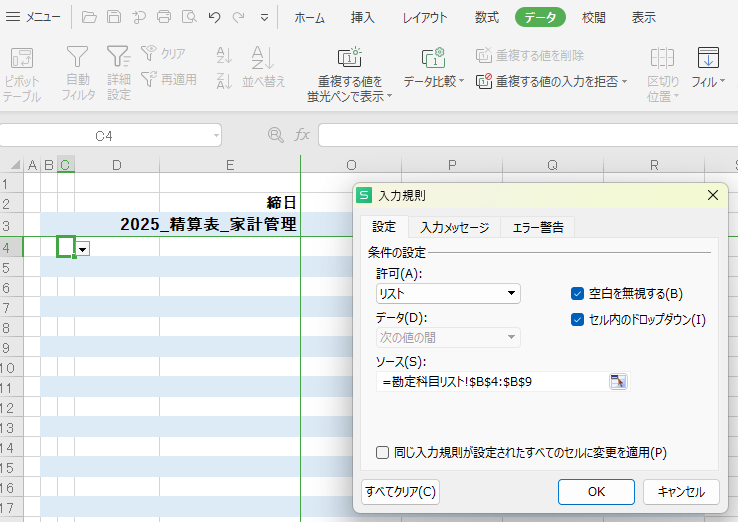The width and height of the screenshot is (738, 522).
Task: Uncheck the セル内のドロップダウン option
Action: point(577,320)
